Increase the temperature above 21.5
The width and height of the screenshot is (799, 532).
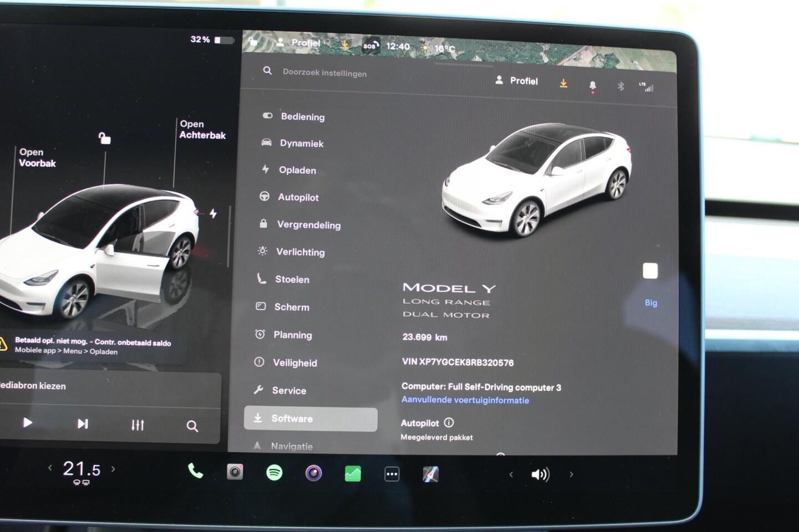pyautogui.click(x=113, y=469)
